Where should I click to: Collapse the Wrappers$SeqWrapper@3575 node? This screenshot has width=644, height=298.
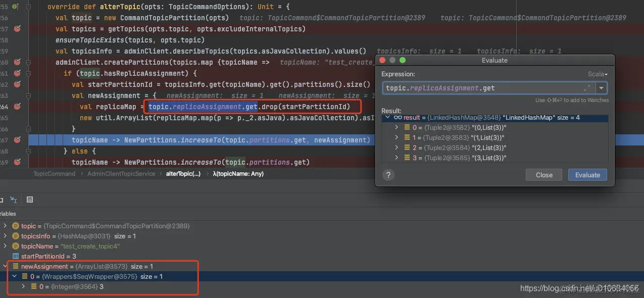(15, 276)
